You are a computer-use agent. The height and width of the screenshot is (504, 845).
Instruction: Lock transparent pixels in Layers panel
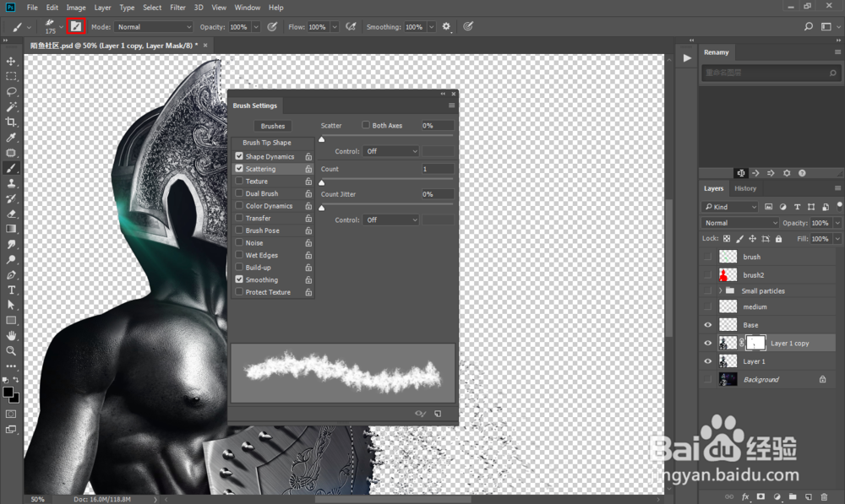point(727,239)
